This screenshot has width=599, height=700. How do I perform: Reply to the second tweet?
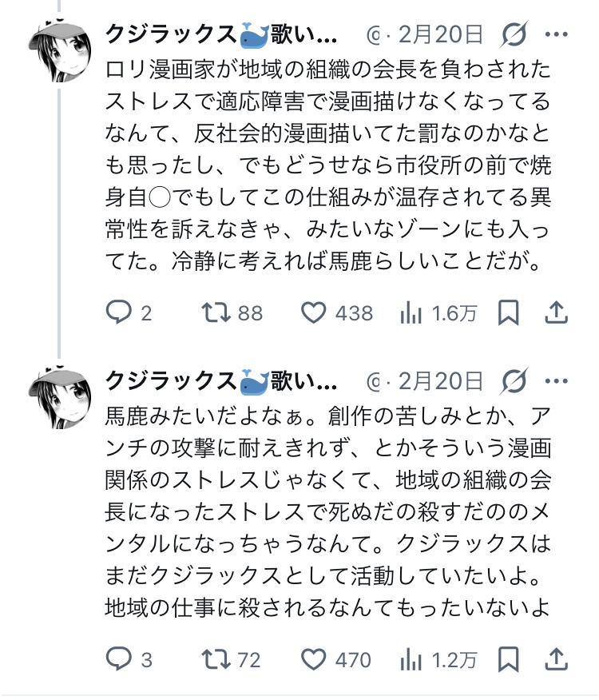pyautogui.click(x=118, y=659)
